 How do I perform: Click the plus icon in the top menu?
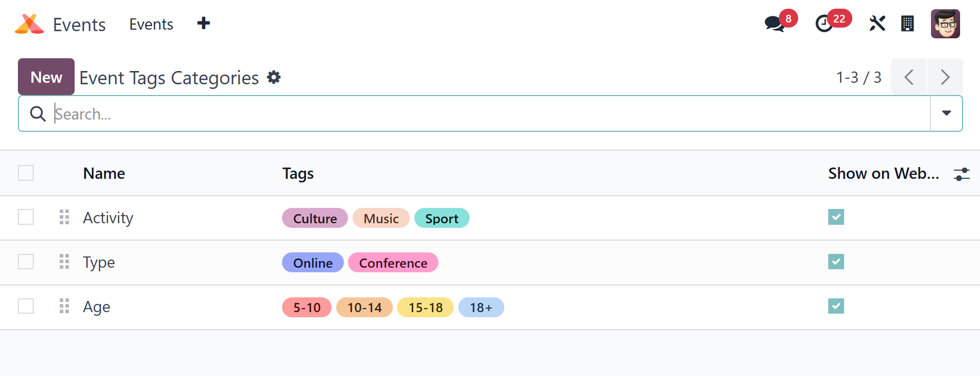203,23
